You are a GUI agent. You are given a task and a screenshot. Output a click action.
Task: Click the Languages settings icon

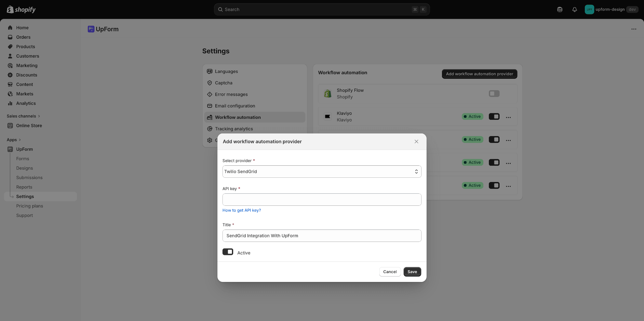click(x=210, y=71)
